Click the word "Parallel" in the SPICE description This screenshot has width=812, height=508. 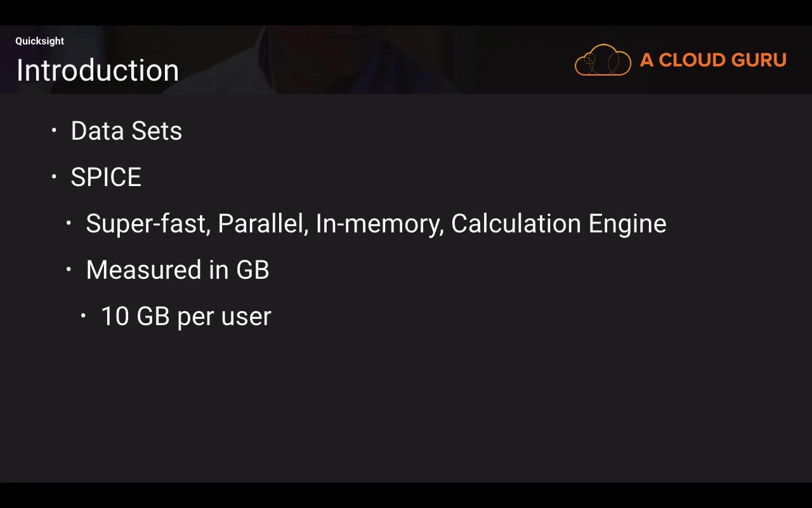[262, 224]
